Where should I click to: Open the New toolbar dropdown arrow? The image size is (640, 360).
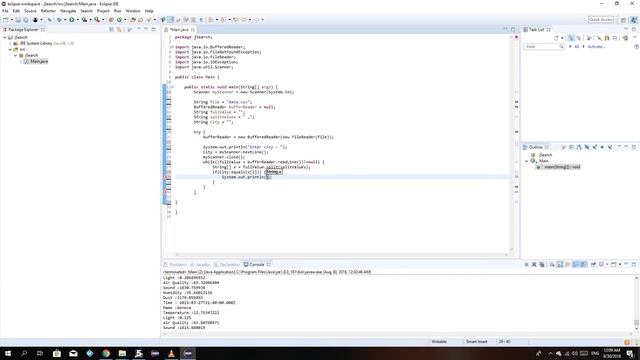pyautogui.click(x=11, y=20)
